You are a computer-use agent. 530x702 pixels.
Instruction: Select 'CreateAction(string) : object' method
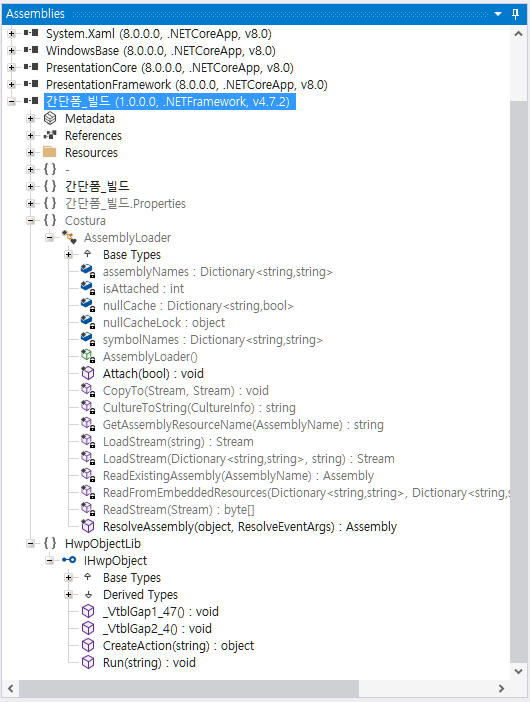pyautogui.click(x=178, y=646)
